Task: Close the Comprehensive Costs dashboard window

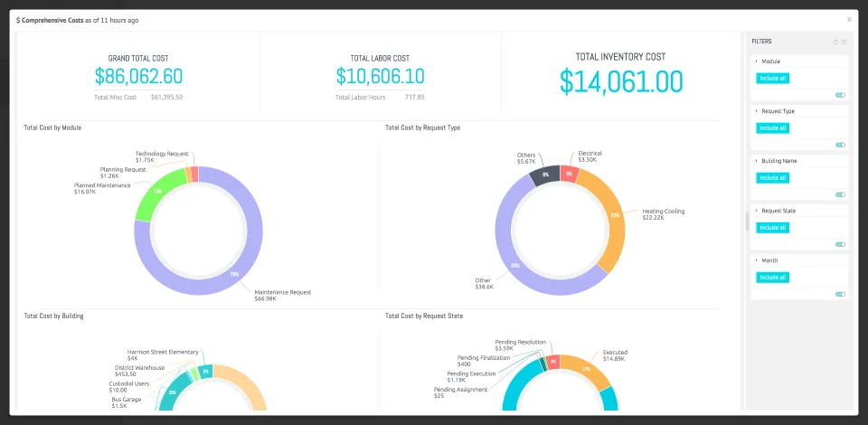Action: 849,19
